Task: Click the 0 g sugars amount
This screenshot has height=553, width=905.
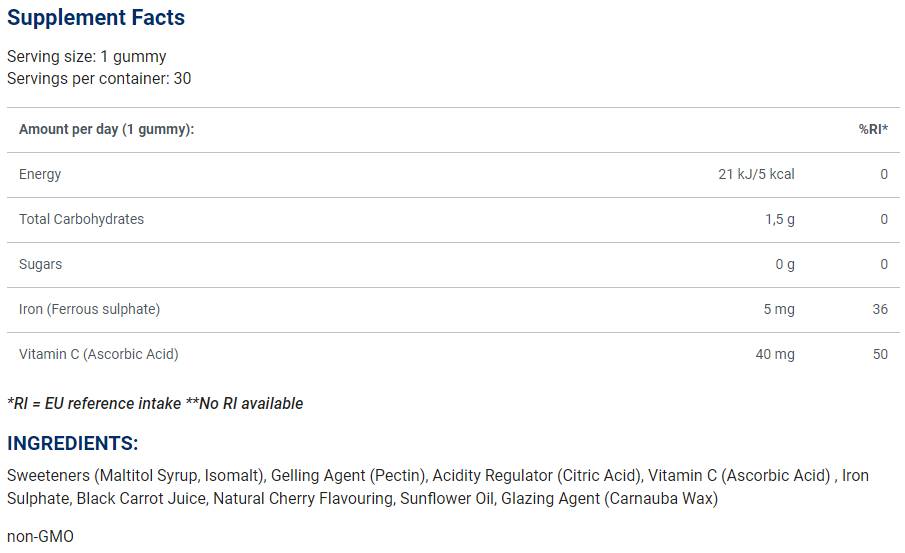Action: click(x=785, y=264)
